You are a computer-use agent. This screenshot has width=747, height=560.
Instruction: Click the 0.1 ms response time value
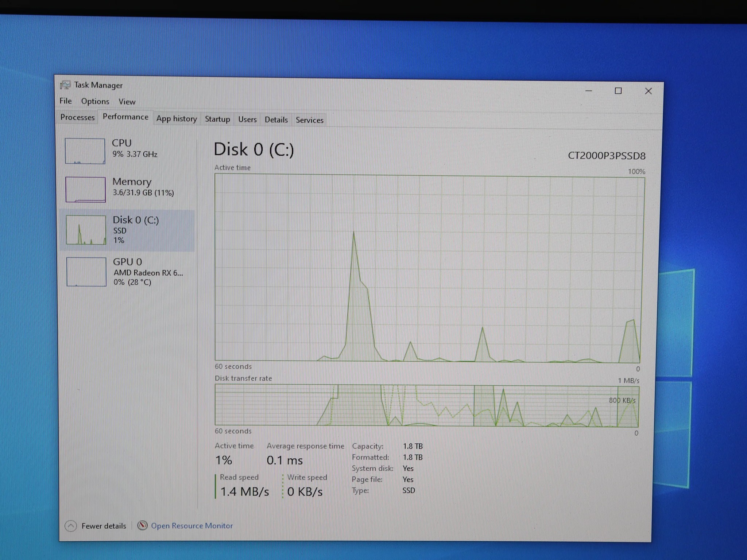pos(285,460)
